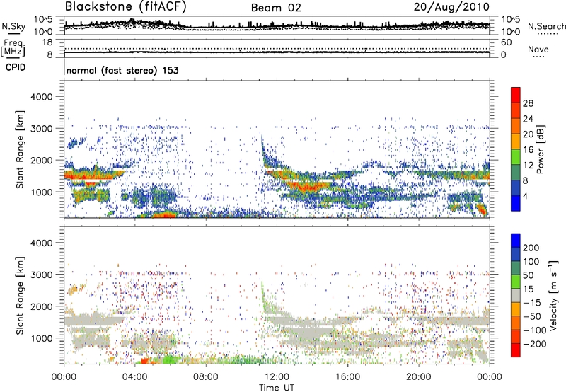
Task: Click the '18' frequency axis value
Action: click(47, 42)
